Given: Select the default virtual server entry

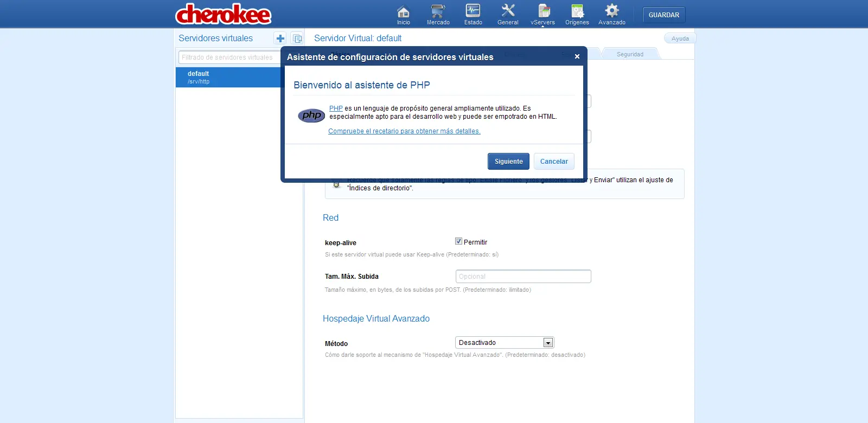Looking at the screenshot, I should (x=228, y=78).
